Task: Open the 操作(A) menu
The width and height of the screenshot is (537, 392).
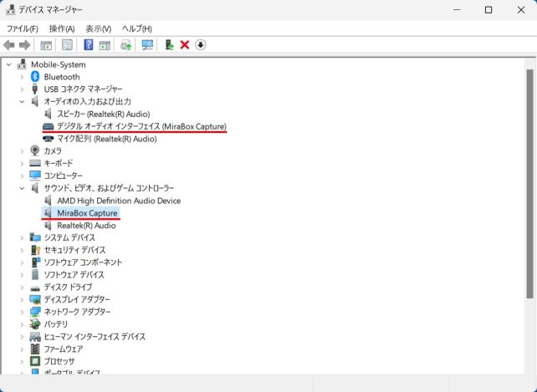Action: point(62,28)
